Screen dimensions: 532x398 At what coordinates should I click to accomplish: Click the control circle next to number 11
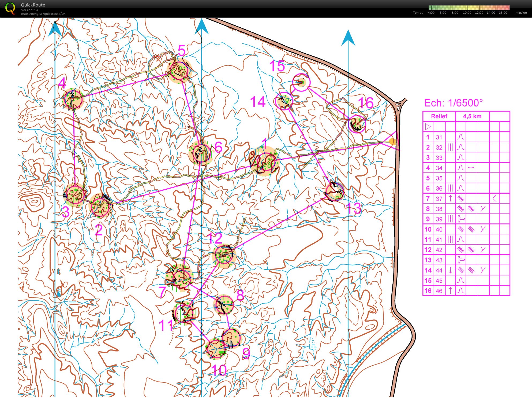(x=184, y=313)
